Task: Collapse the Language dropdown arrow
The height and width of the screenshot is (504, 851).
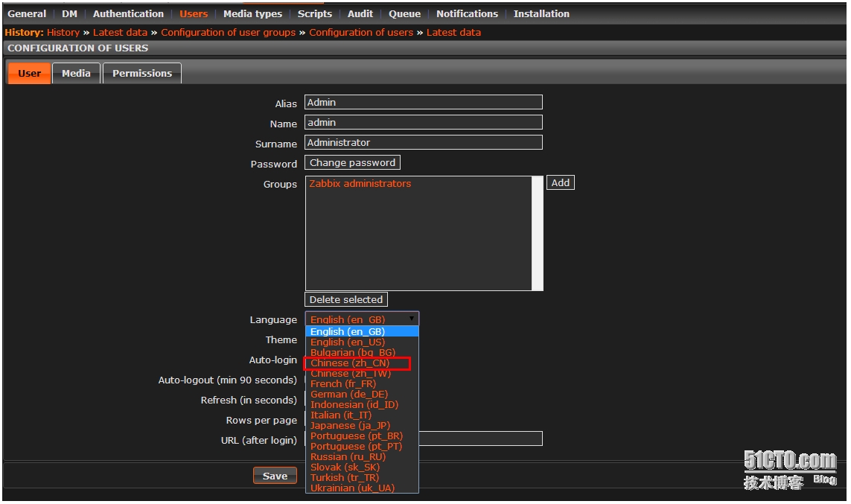Action: tap(412, 319)
